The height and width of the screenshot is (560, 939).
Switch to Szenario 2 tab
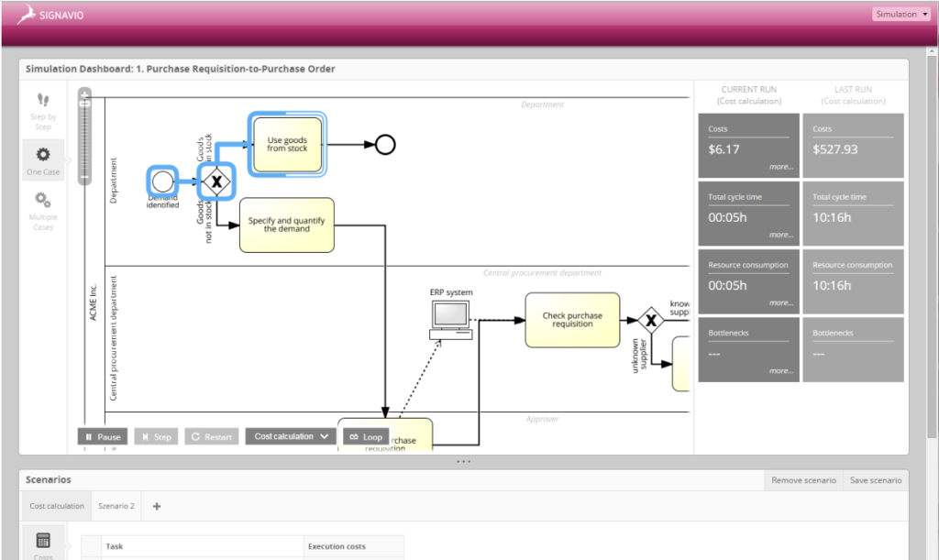[x=116, y=506]
